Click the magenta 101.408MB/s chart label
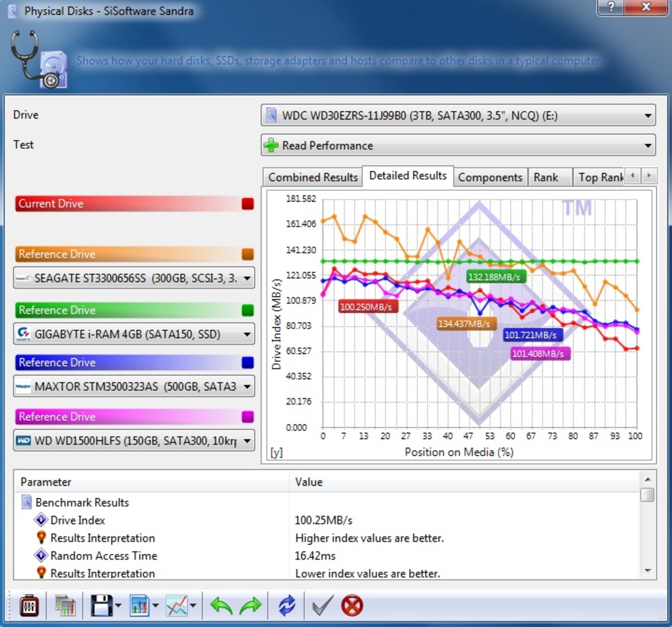This screenshot has width=672, height=627. [540, 353]
